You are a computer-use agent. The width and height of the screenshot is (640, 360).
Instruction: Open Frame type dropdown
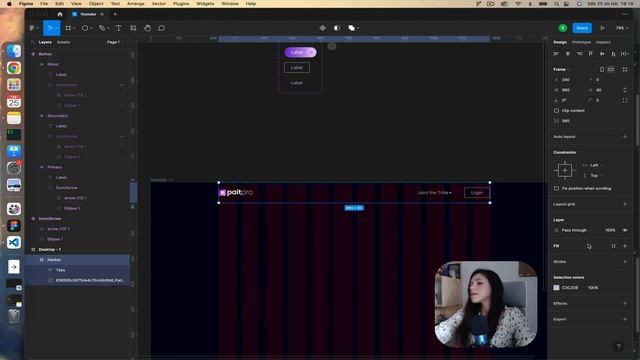[561, 69]
